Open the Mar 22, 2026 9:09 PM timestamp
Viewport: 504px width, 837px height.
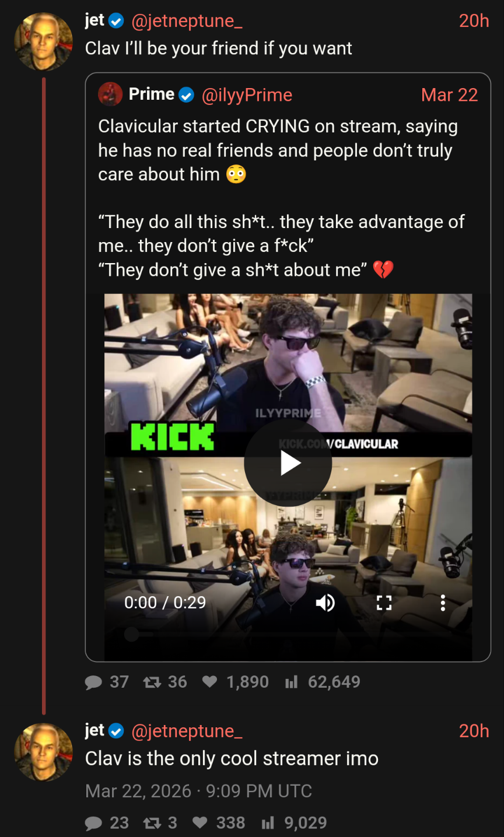coord(198,791)
